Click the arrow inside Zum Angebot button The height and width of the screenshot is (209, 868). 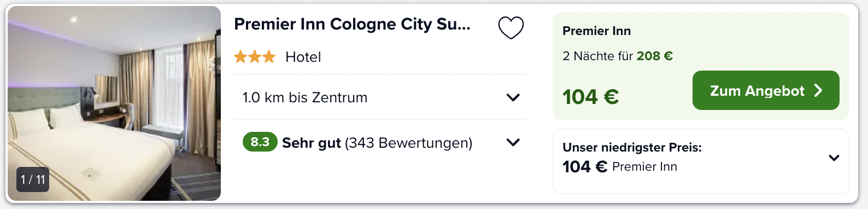[818, 90]
